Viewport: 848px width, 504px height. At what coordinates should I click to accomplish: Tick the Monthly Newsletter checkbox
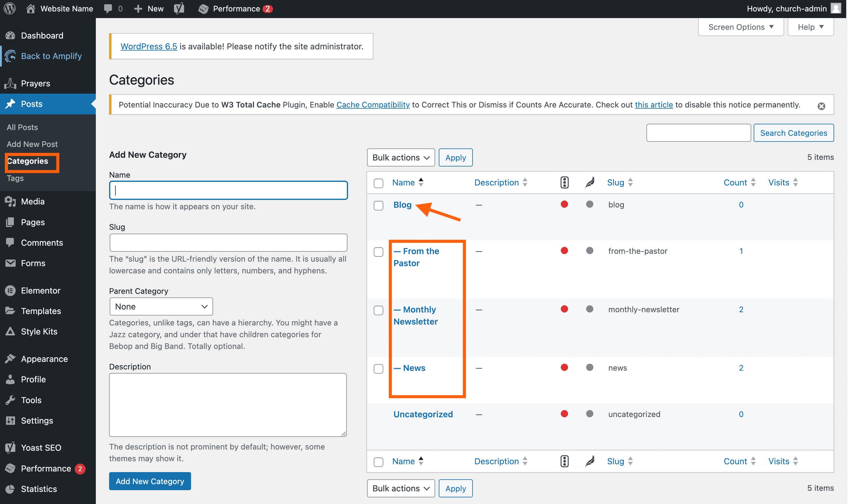click(x=378, y=310)
